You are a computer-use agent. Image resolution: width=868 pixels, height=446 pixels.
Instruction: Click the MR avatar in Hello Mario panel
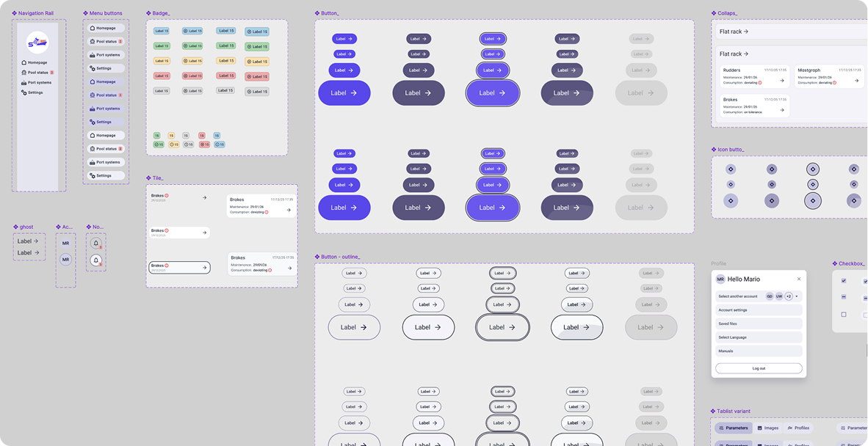(720, 279)
